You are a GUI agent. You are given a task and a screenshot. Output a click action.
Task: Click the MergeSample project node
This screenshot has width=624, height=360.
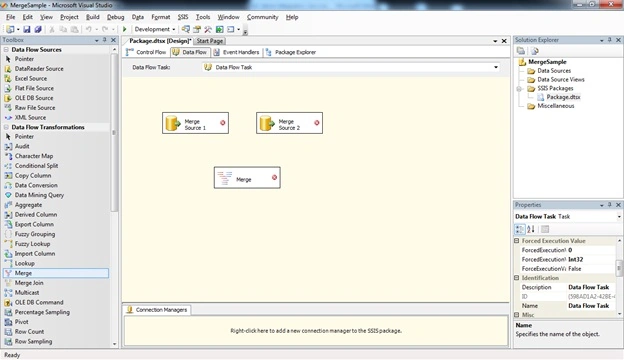click(547, 62)
